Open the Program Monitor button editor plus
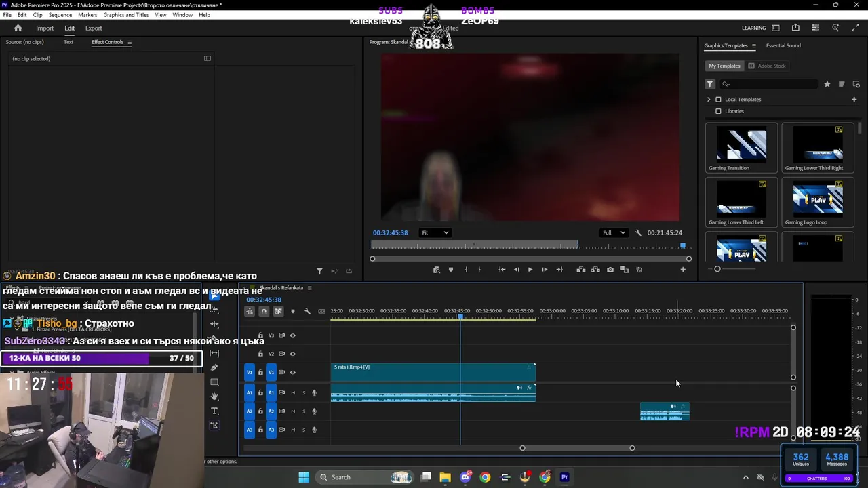Viewport: 868px width, 488px height. (x=683, y=270)
